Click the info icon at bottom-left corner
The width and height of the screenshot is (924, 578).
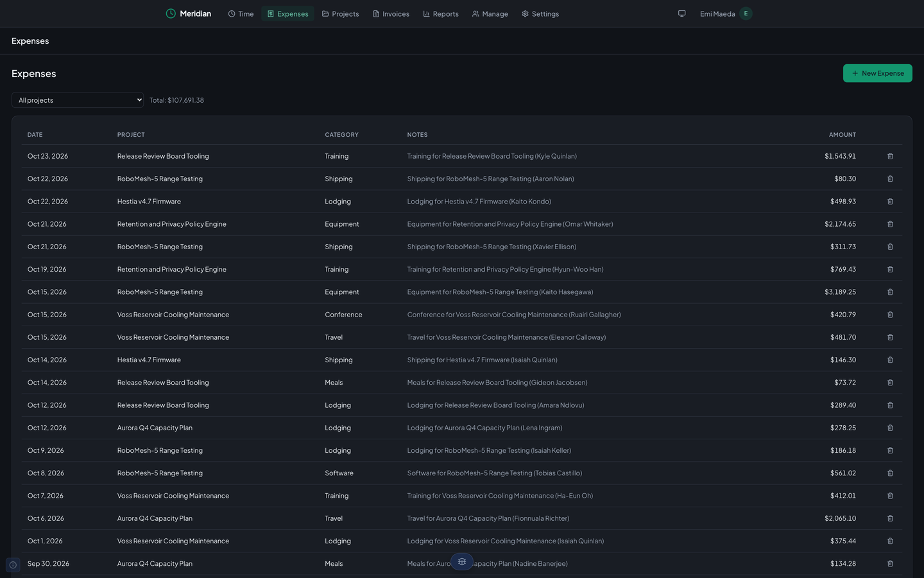[x=13, y=565]
